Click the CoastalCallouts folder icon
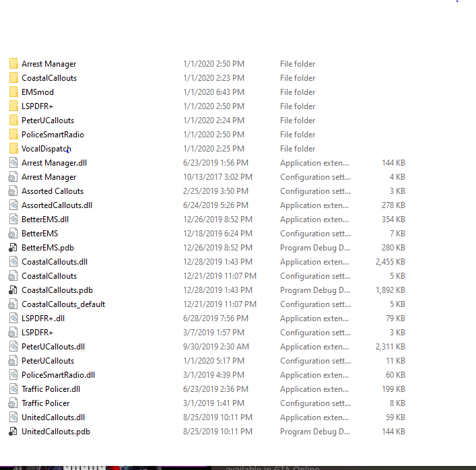This screenshot has height=470, width=476. click(x=13, y=78)
